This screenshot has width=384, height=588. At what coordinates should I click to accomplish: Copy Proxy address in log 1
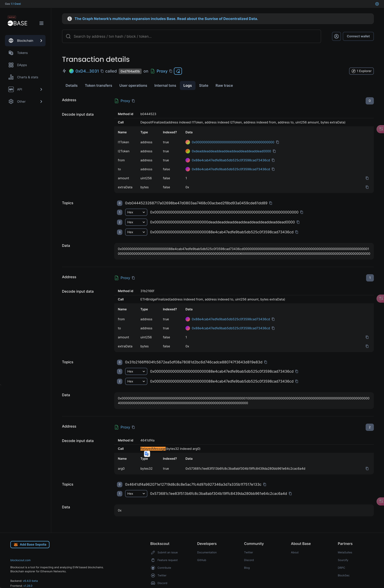pos(134,278)
